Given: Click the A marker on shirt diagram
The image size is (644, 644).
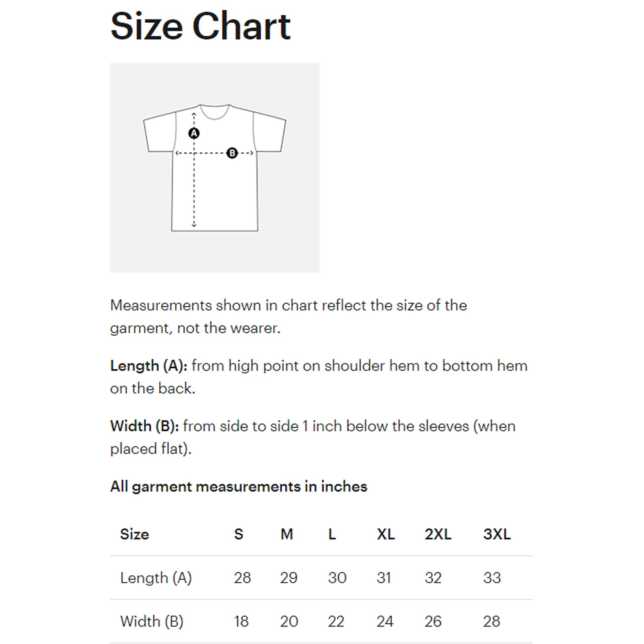Looking at the screenshot, I should tap(194, 133).
